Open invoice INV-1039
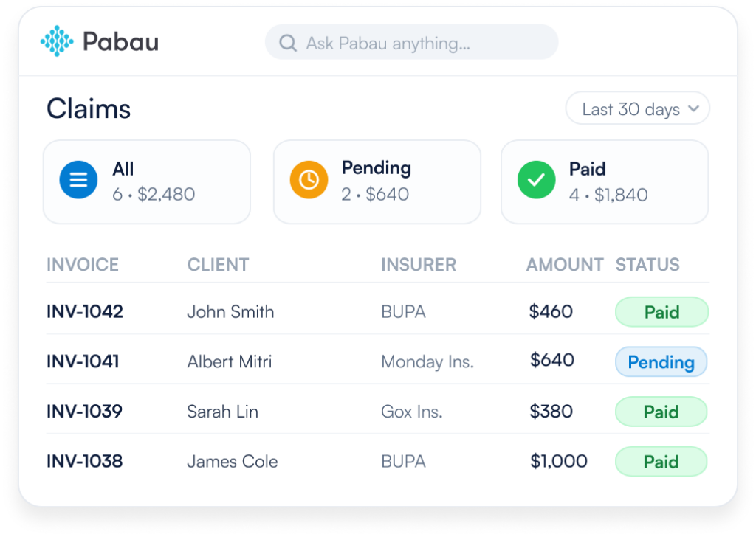This screenshot has width=756, height=537. click(84, 412)
